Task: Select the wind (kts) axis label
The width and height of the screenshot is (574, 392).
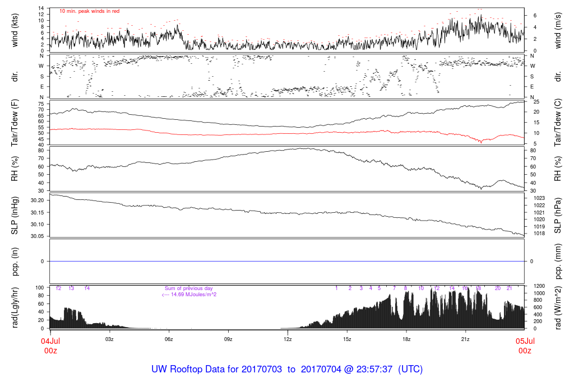Action: click(15, 30)
